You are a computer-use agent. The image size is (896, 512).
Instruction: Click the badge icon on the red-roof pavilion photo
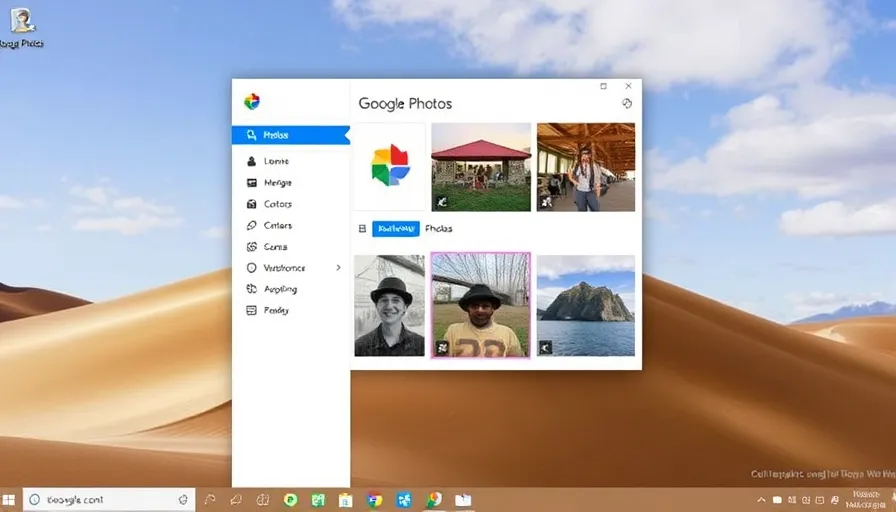(442, 202)
